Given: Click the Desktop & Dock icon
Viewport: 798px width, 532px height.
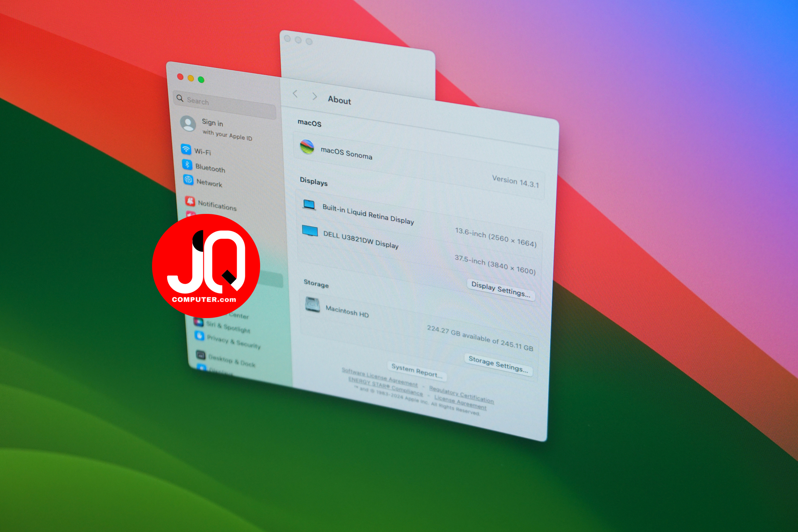Looking at the screenshot, I should click(x=201, y=355).
